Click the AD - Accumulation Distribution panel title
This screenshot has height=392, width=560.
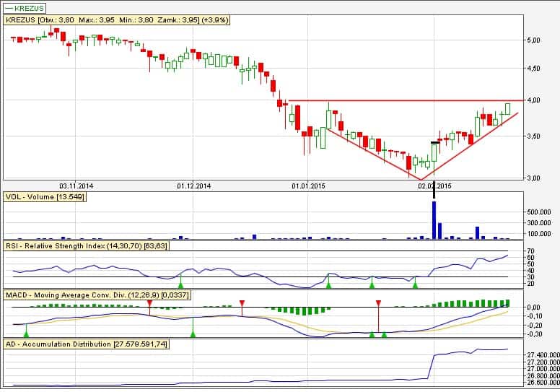click(87, 344)
